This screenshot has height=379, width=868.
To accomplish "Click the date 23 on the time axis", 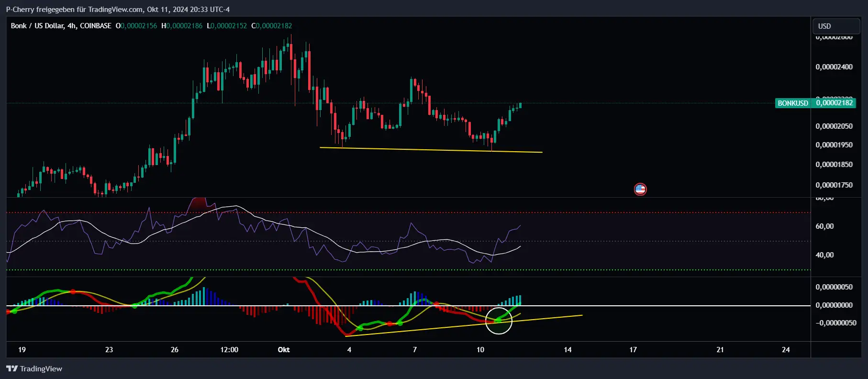I will click(109, 350).
